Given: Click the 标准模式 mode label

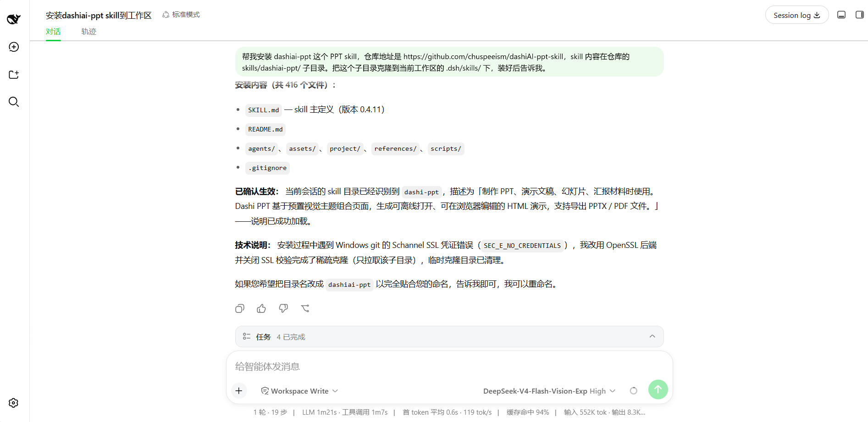Looking at the screenshot, I should coord(181,15).
